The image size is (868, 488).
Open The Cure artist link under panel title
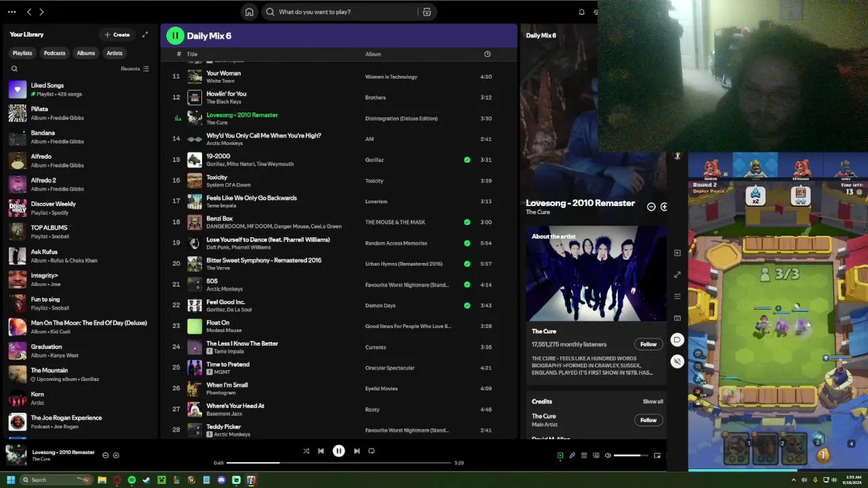coord(538,212)
